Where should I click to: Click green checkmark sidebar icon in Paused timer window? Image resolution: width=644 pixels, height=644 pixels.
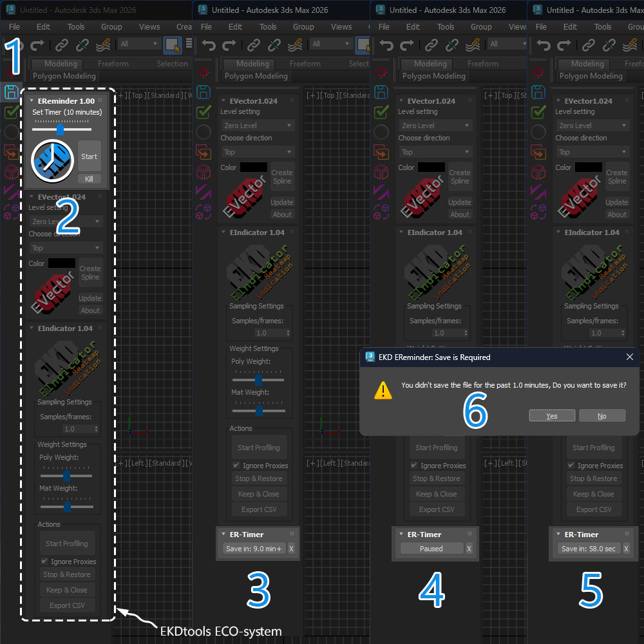tap(381, 111)
